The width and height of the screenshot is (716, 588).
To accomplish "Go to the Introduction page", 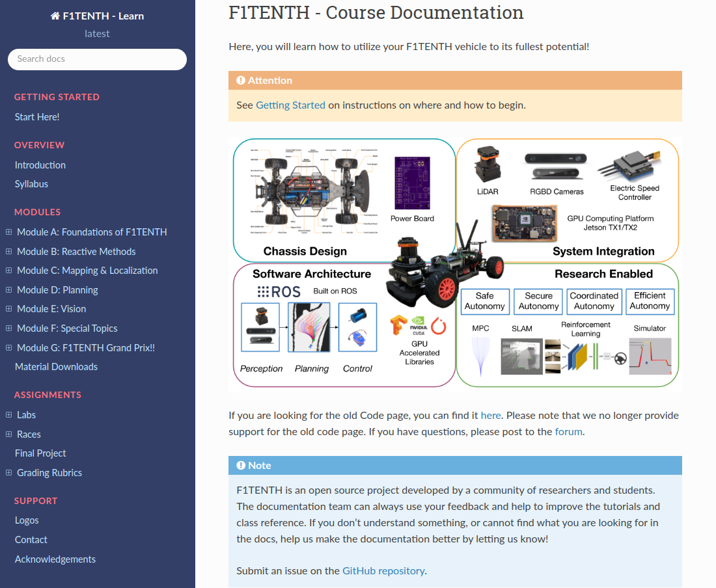I will (x=40, y=165).
